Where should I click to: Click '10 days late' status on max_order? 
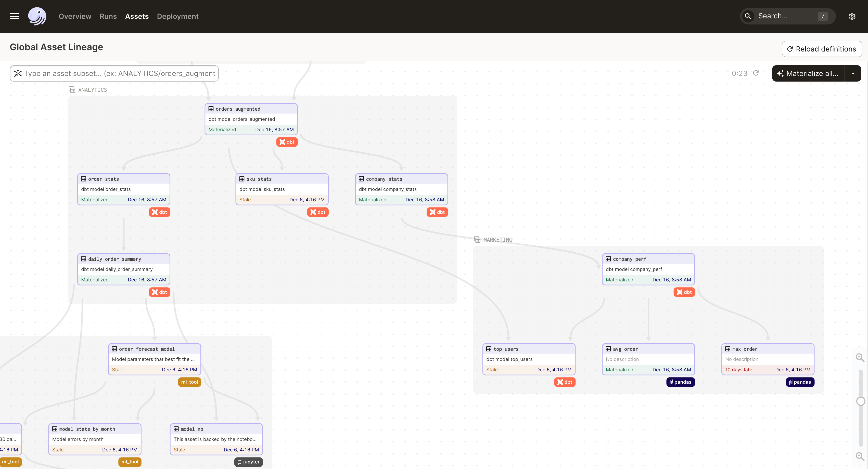[739, 370]
